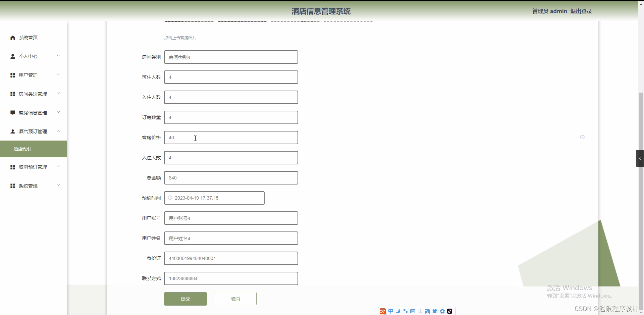Click the 提交 submit button
This screenshot has width=644, height=315.
185,299
